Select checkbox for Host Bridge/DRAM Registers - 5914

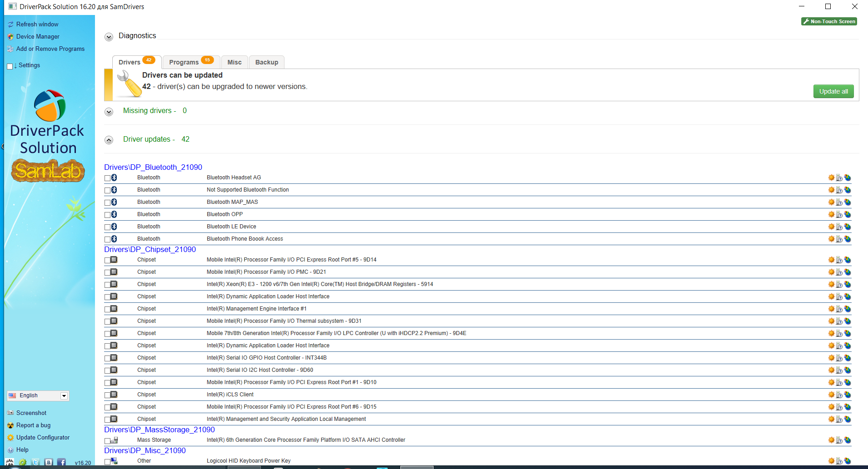point(108,285)
